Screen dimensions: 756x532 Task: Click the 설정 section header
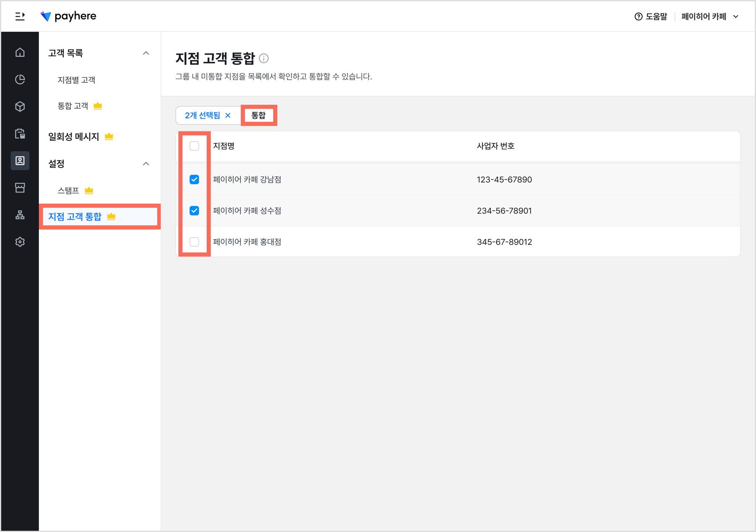56,164
